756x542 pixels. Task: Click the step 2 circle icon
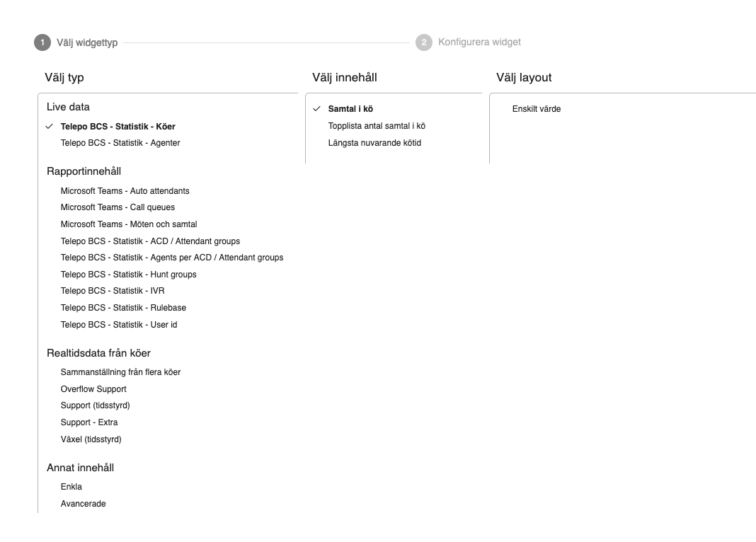(x=424, y=42)
